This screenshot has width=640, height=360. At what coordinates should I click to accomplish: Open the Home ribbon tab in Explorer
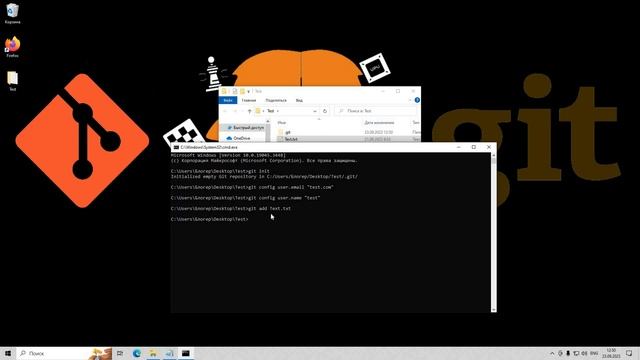(x=249, y=100)
